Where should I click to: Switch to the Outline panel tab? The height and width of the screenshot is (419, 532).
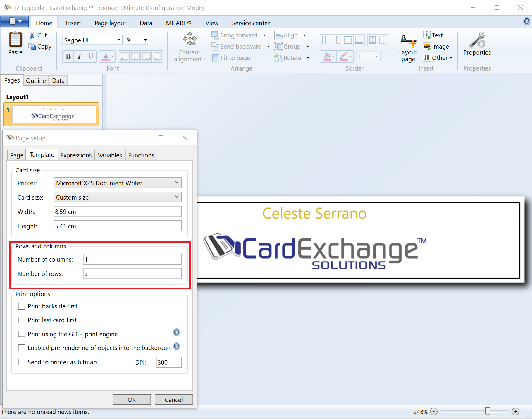36,81
